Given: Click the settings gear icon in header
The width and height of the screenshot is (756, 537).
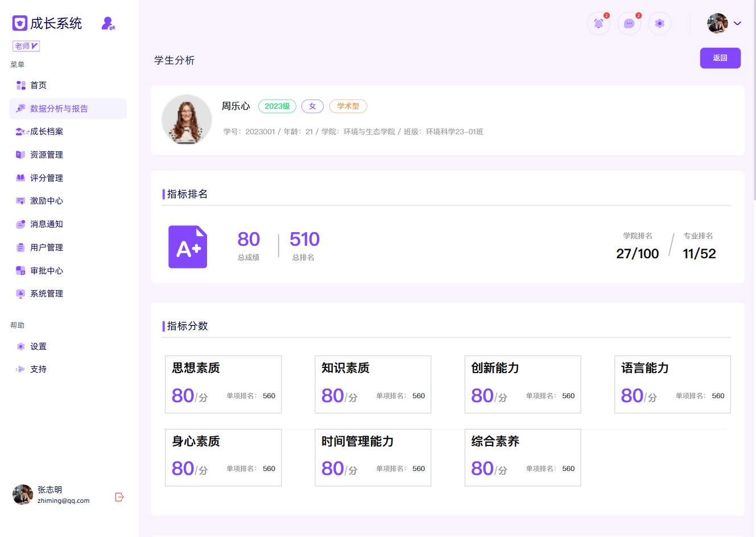Looking at the screenshot, I should (x=660, y=23).
